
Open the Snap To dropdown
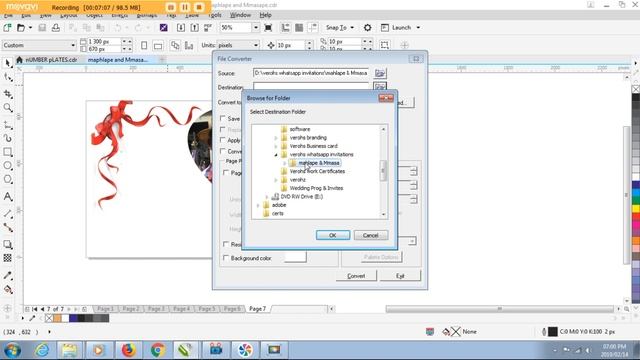340,28
